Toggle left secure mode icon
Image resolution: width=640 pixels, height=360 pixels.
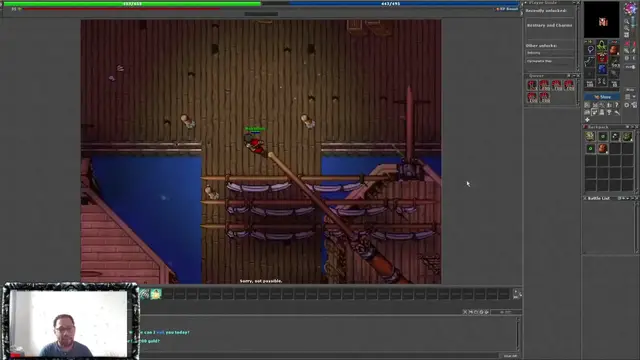627,58
